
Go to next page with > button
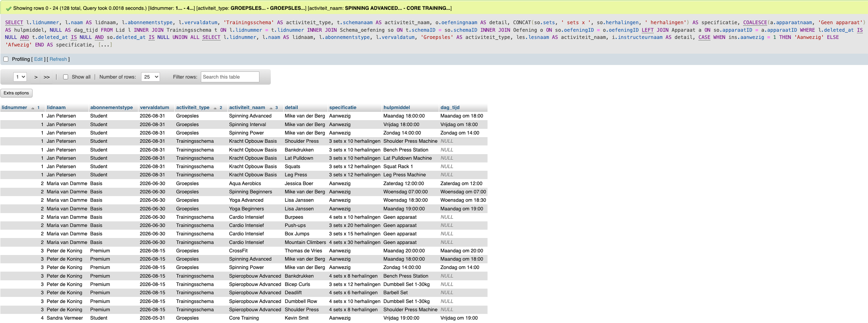point(36,77)
